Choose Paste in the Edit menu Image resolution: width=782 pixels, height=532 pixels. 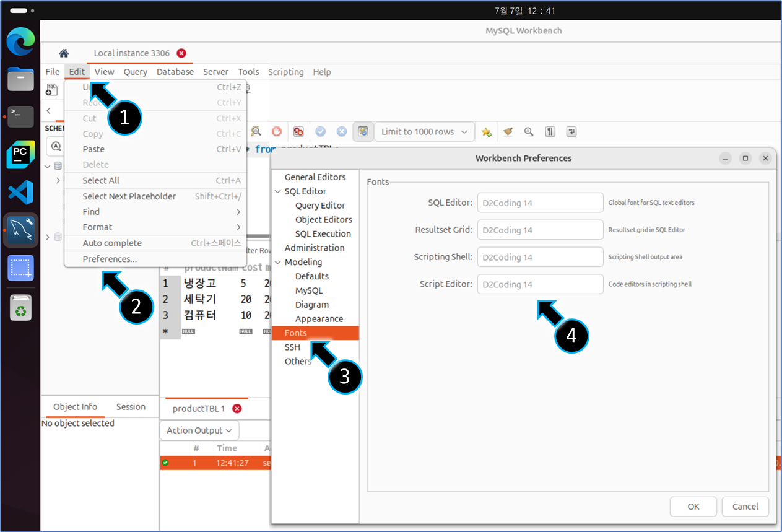[x=155, y=149]
